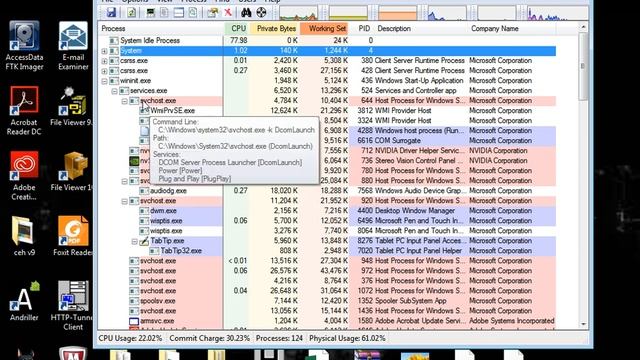Select the WmiPrvSE.exe row with PID 3812
Viewport: 640px width, 360px height.
point(327,111)
